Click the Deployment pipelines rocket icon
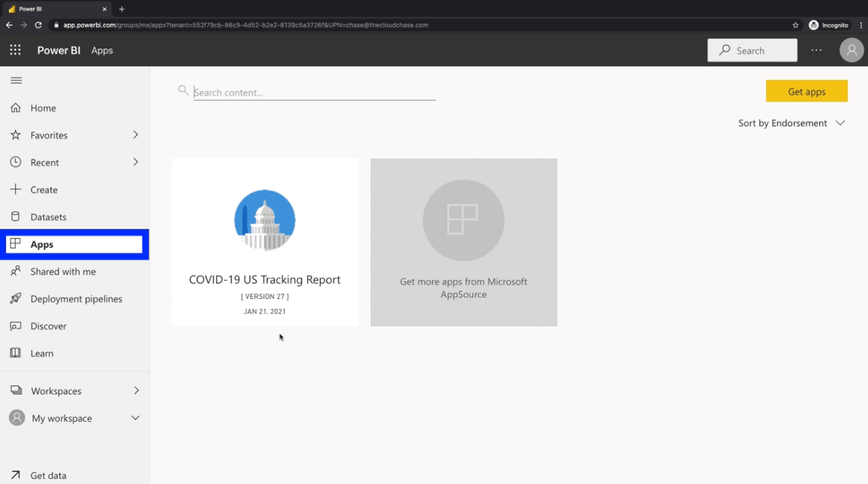Image resolution: width=868 pixels, height=484 pixels. (x=16, y=298)
